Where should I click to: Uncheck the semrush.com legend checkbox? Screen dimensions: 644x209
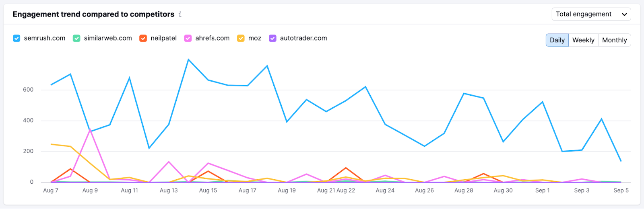[x=17, y=38]
